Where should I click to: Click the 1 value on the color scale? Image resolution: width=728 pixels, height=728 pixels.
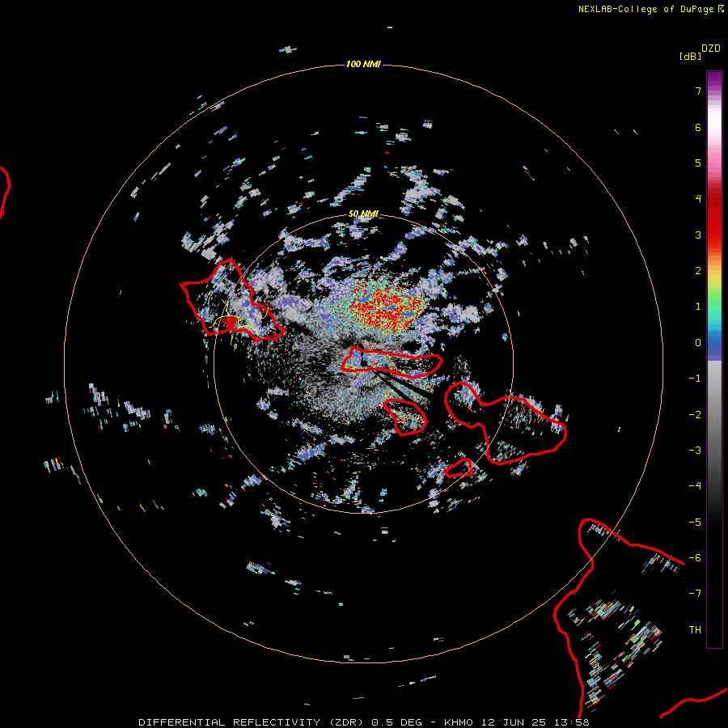(x=698, y=307)
